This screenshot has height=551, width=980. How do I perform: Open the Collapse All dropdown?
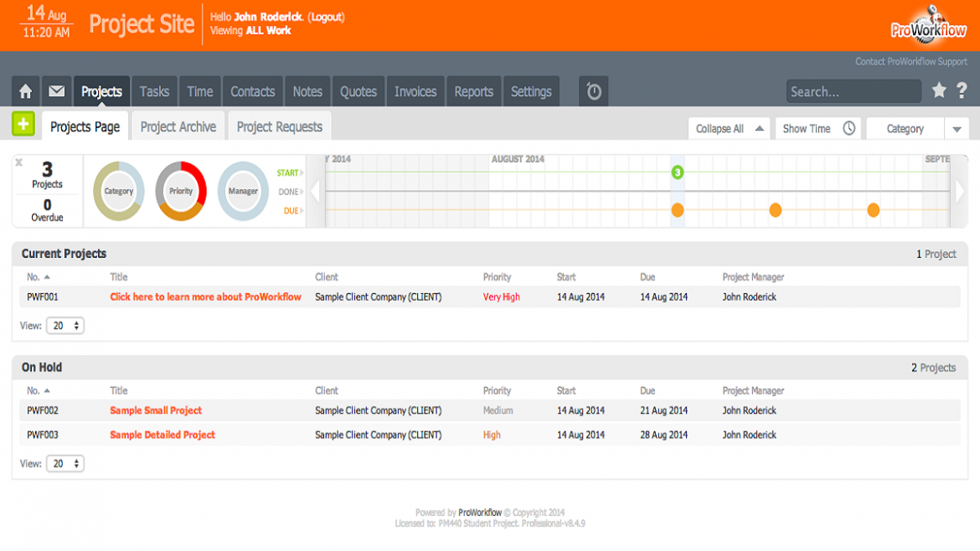point(728,128)
